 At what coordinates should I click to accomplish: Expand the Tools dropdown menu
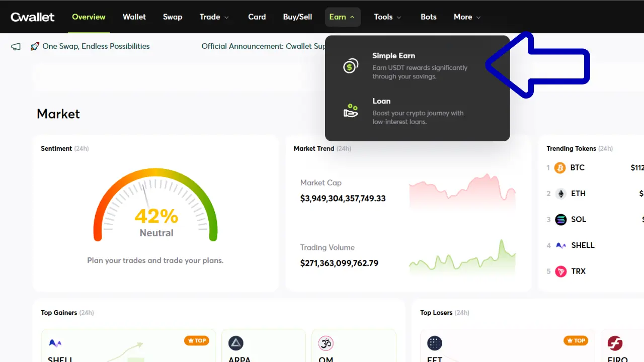[387, 17]
